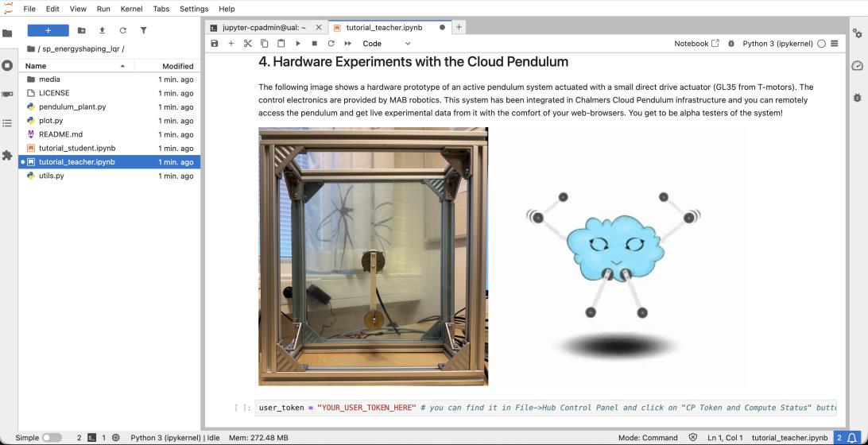Switch to the jupyter-cpadmin terminal tab
The width and height of the screenshot is (868, 445).
click(x=265, y=27)
